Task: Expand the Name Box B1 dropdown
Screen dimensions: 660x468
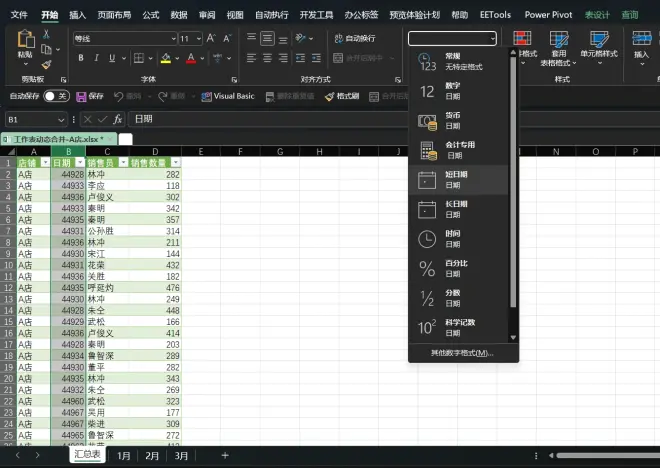Action: [61, 120]
